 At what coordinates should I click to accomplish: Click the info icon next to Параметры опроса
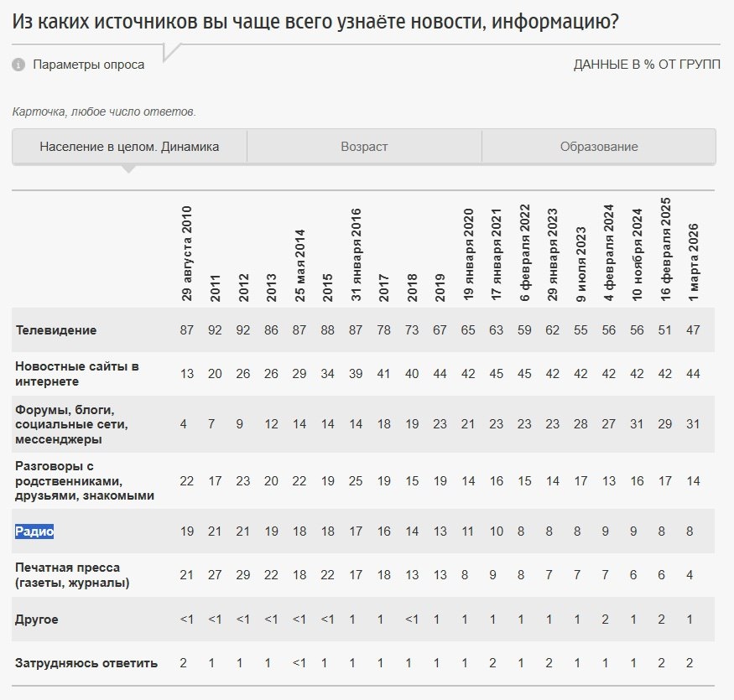pos(18,65)
